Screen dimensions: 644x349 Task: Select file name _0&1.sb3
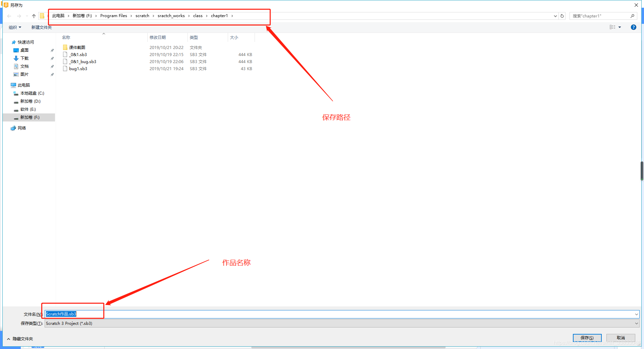coord(78,54)
